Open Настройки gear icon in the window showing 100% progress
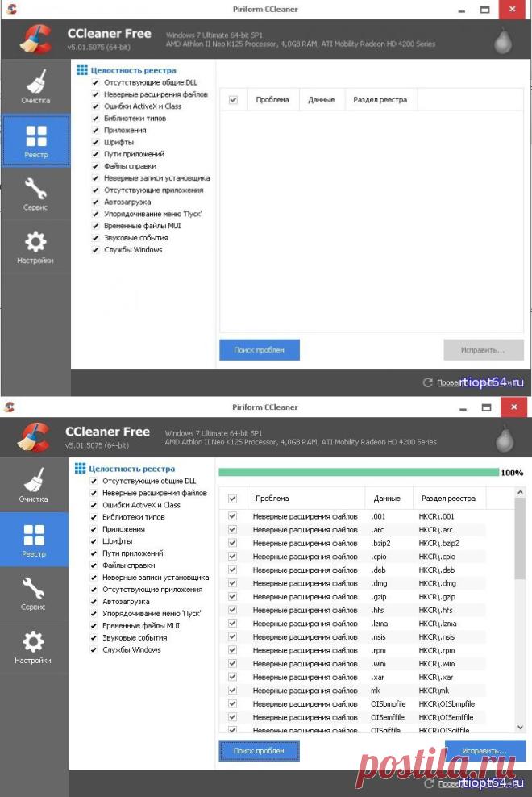 (33, 641)
